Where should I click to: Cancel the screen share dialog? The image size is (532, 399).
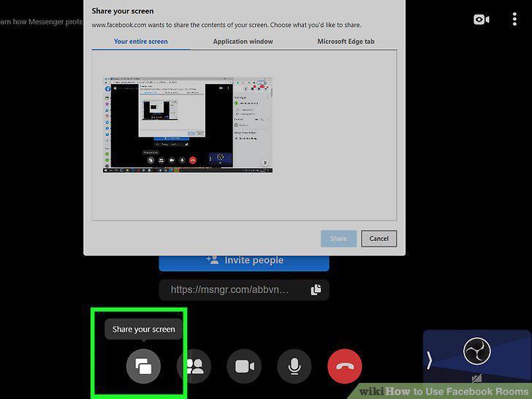(x=379, y=238)
